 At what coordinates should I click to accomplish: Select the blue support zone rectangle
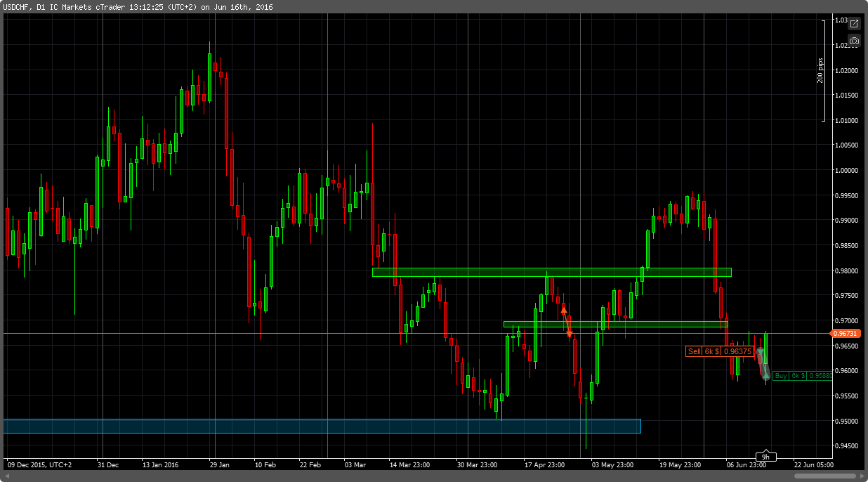tap(322, 426)
